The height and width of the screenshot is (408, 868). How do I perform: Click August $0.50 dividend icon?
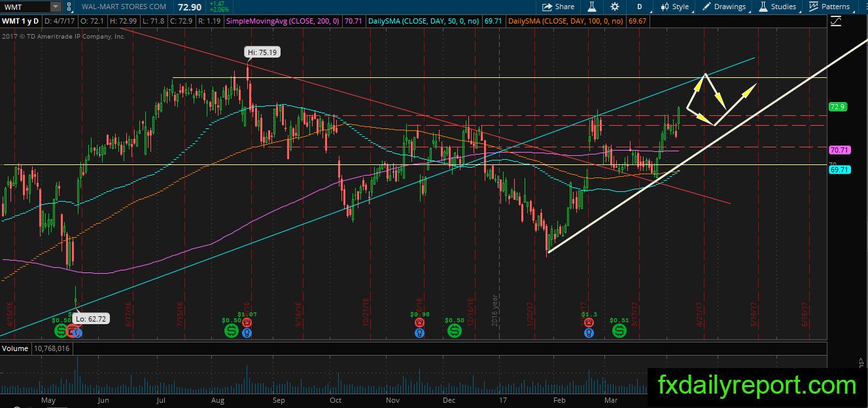point(231,331)
